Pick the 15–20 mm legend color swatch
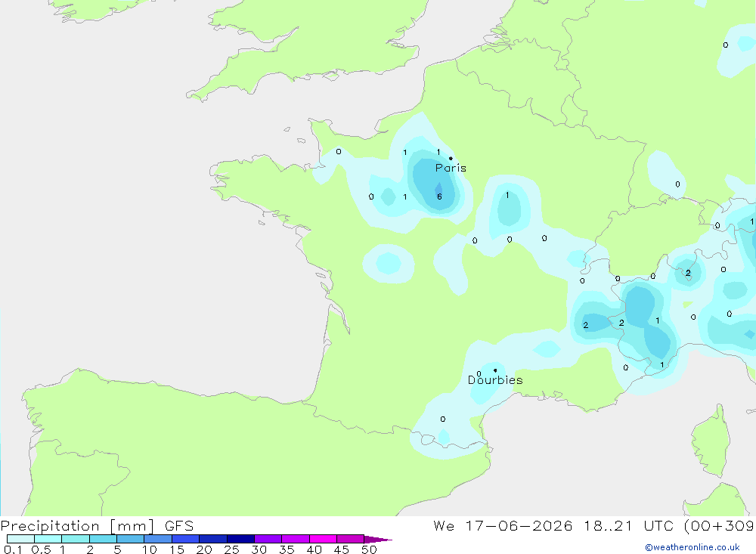Viewport: 756px width, 554px height. coord(186,539)
